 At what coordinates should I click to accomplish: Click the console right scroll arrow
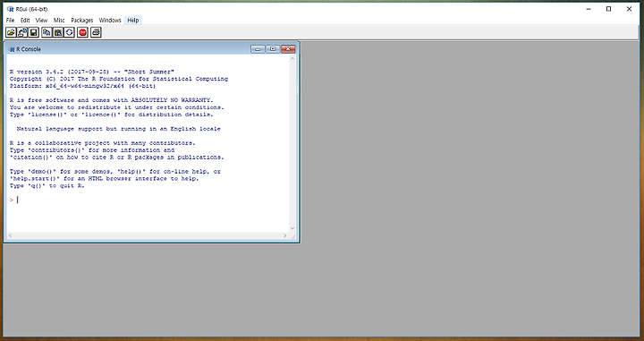coord(285,235)
